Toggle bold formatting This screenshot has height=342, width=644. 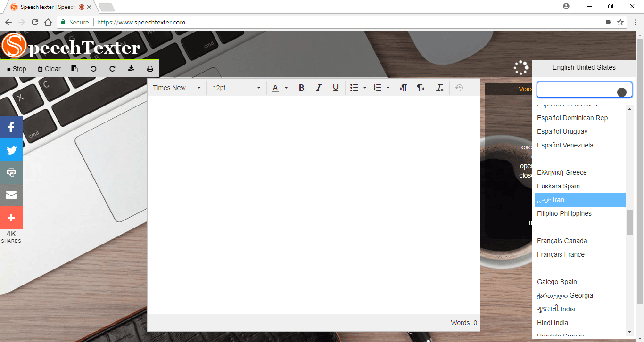(302, 88)
